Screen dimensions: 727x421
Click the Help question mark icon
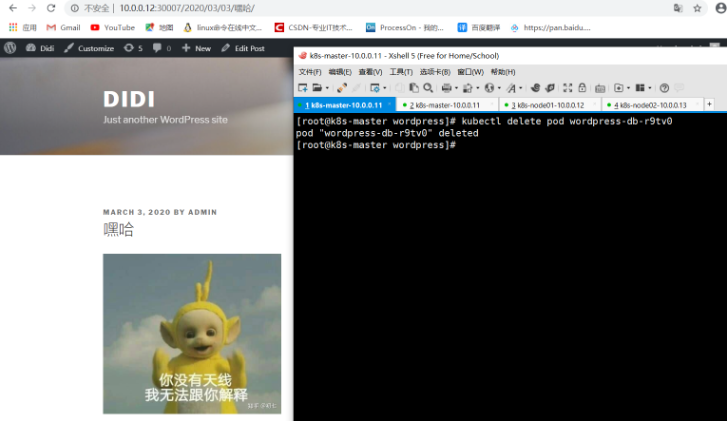click(x=664, y=88)
